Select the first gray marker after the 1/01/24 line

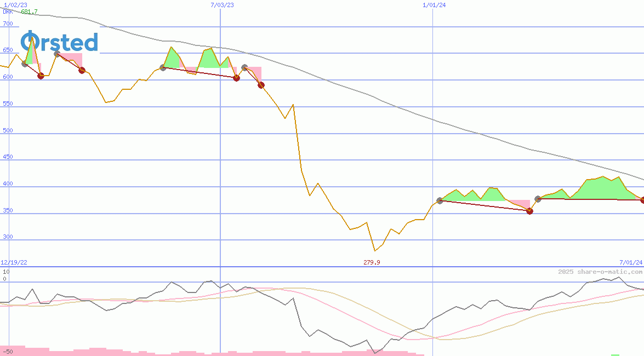point(440,201)
